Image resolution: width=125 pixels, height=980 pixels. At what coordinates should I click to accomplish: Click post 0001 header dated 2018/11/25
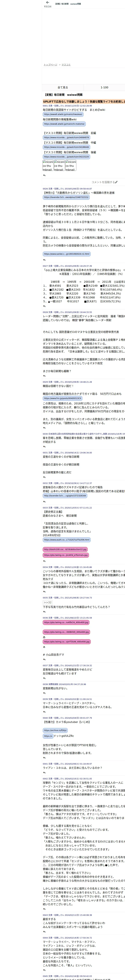[67, 106]
